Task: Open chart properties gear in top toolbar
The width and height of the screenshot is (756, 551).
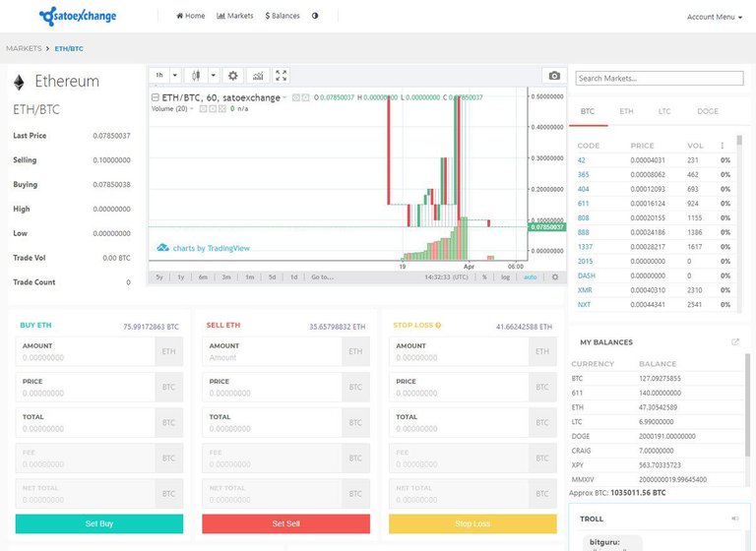Action: click(x=233, y=76)
